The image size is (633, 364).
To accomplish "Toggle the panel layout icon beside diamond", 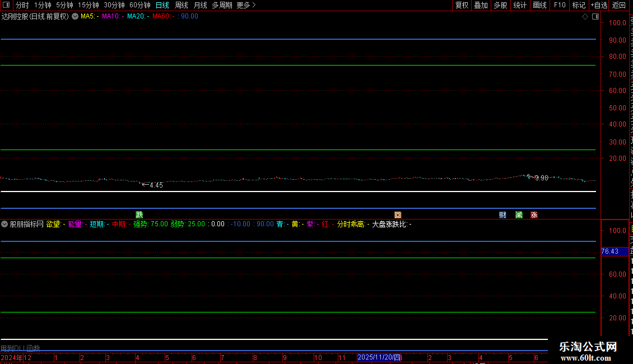I will 595,17.
